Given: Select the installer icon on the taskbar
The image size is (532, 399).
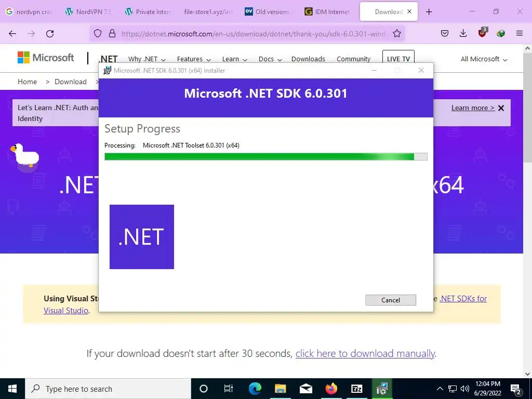Looking at the screenshot, I should pyautogui.click(x=382, y=389).
